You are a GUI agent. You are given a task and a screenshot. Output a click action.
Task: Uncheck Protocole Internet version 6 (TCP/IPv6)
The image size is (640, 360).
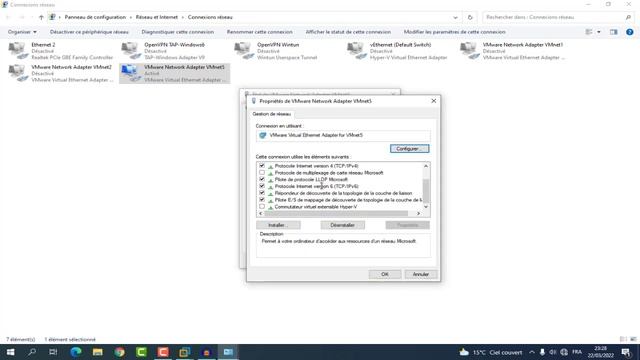[262, 186]
